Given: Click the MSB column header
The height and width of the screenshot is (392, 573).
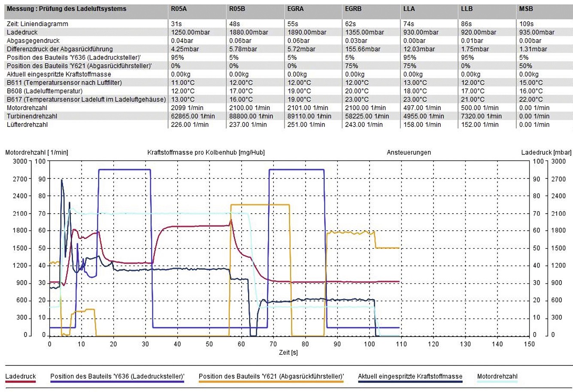Looking at the screenshot, I should [x=526, y=9].
